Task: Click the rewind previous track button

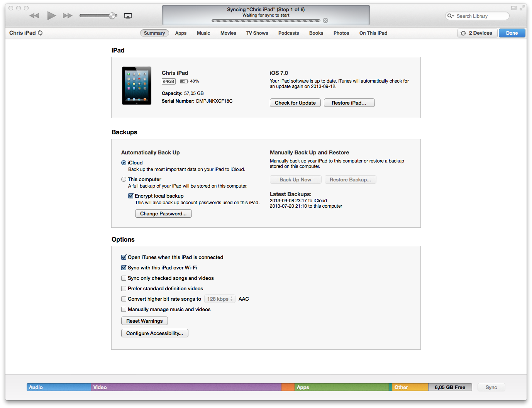Action: 34,15
